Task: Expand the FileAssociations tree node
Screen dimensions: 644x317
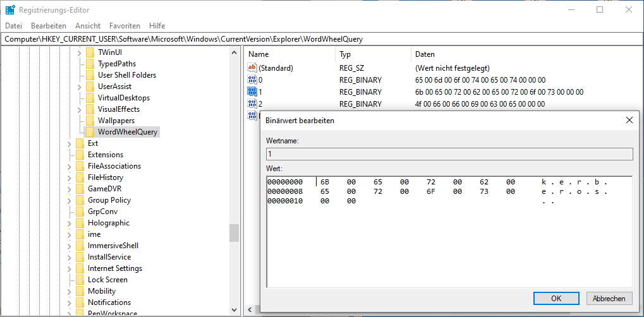Action: pyautogui.click(x=70, y=166)
